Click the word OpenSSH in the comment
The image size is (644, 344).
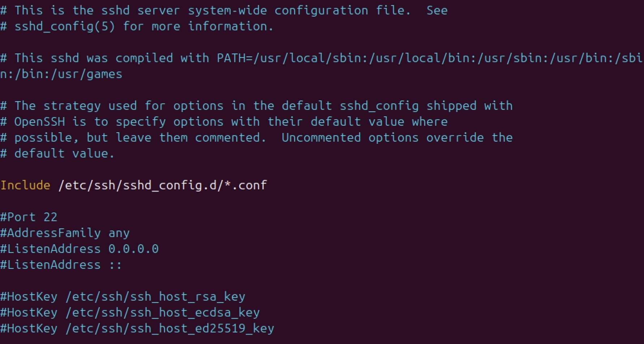point(40,122)
